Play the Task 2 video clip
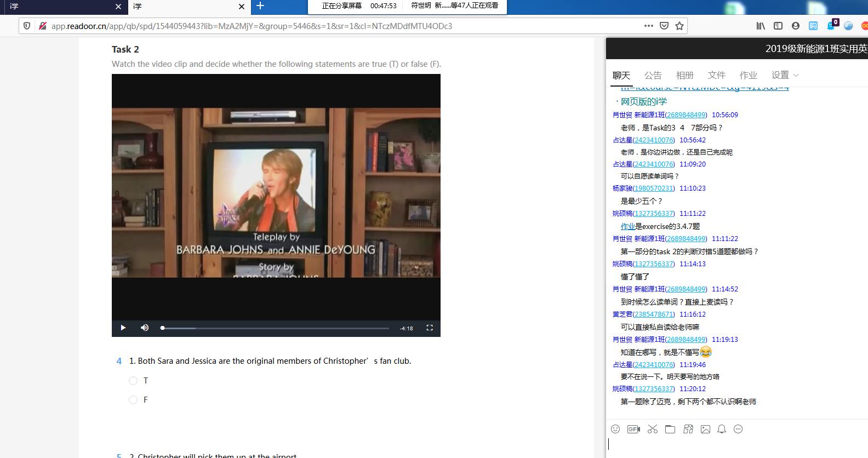The width and height of the screenshot is (868, 458). click(123, 328)
